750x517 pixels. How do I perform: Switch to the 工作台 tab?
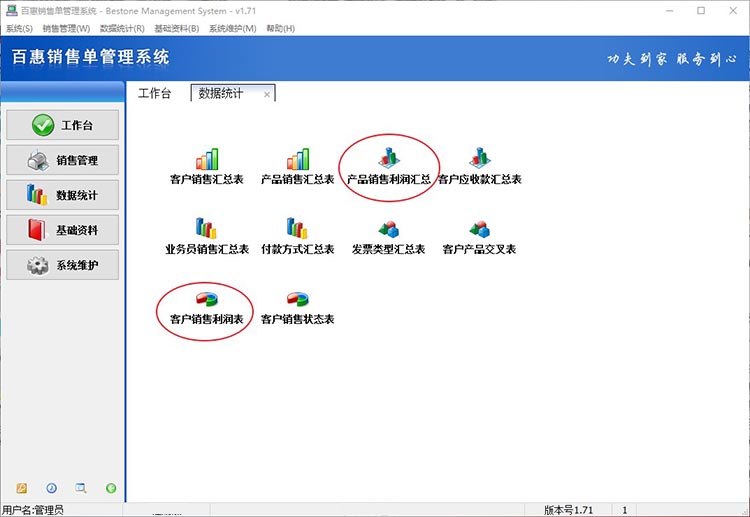pos(154,93)
